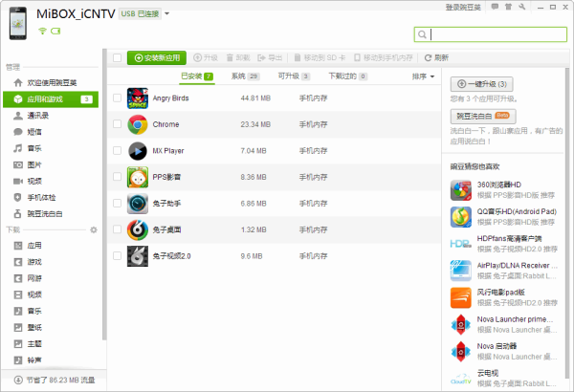Click inside the search input field

point(491,34)
